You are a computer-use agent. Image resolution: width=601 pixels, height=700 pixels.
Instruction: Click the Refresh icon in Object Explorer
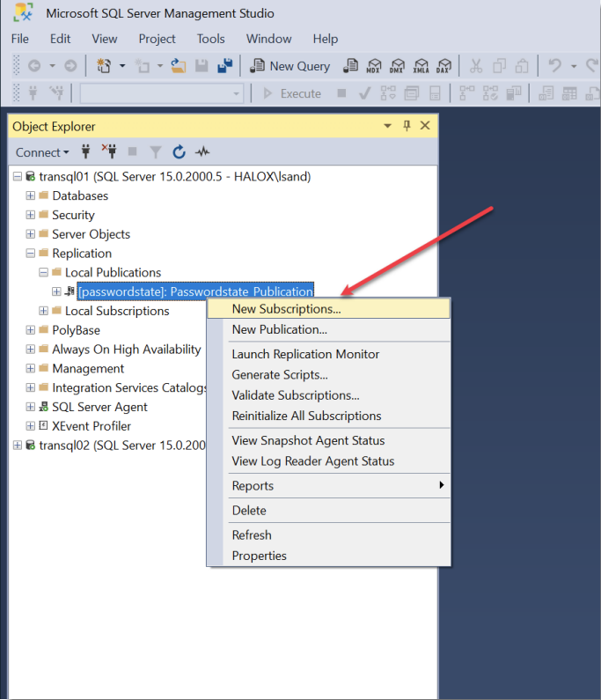(x=179, y=152)
